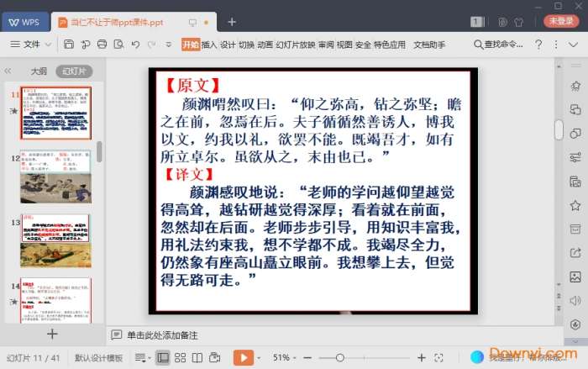Screen dimensions: 588x369
Task: Switch to the 切换 tab
Action: click(246, 45)
